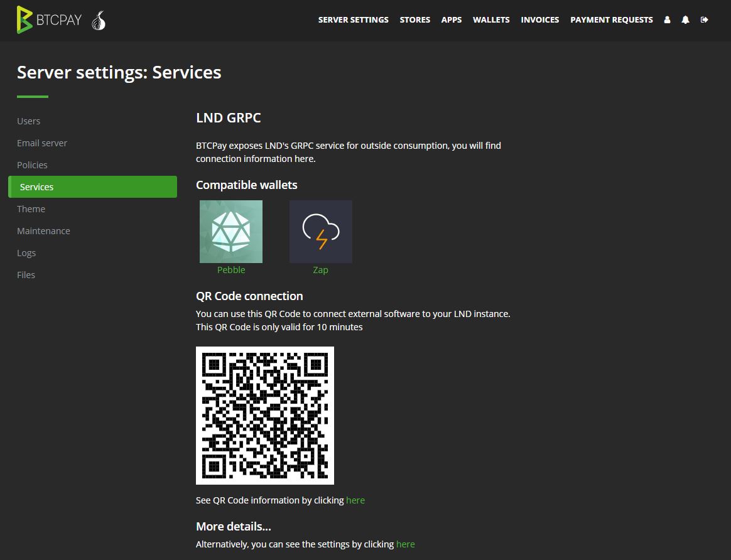Click the LND connection QR code
Screen dimensions: 731x560
point(265,416)
